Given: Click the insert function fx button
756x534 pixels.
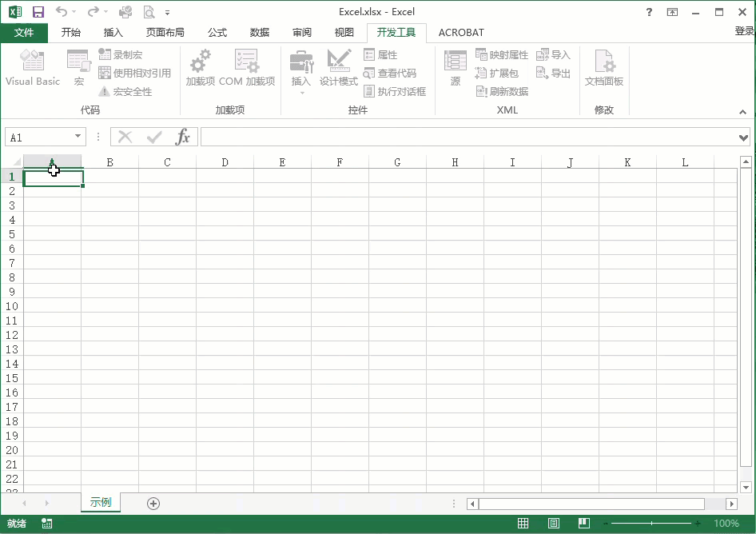Looking at the screenshot, I should [183, 137].
